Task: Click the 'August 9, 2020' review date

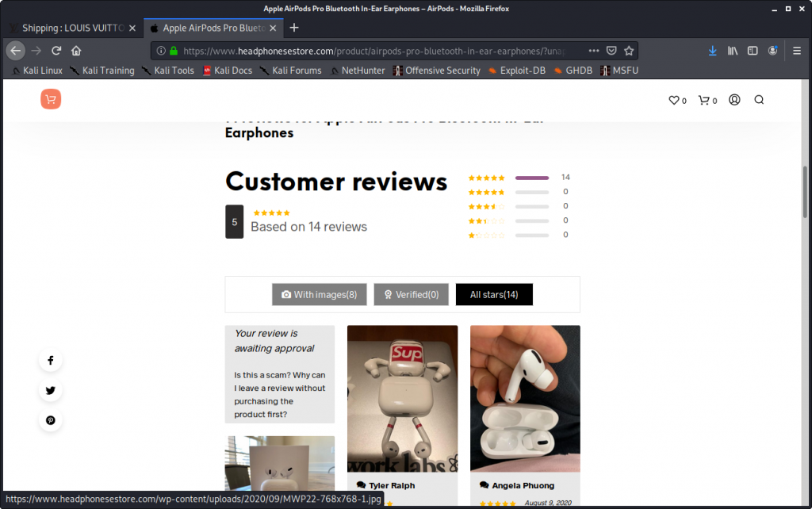Action: point(548,503)
